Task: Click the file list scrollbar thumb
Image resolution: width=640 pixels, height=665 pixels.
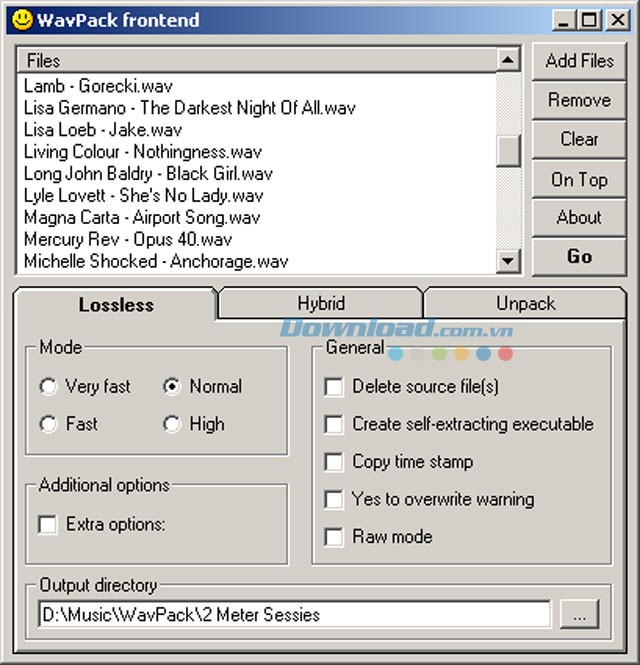Action: (x=509, y=151)
